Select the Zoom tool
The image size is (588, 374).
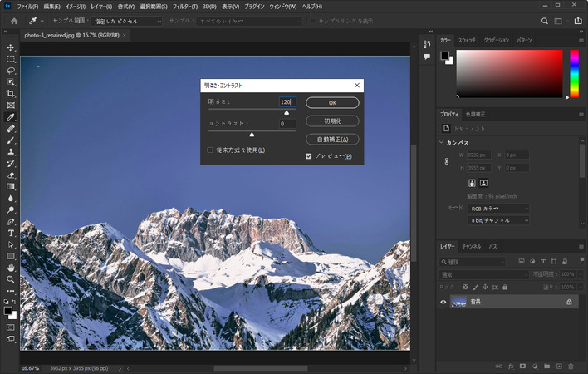point(11,279)
